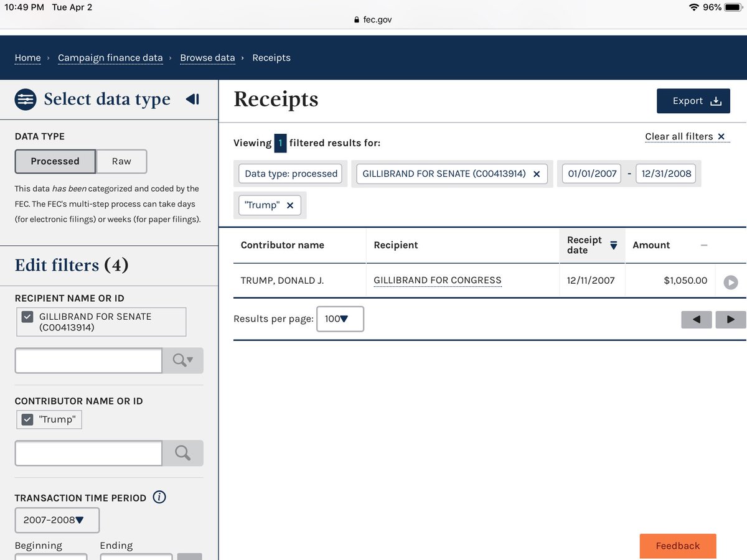Open Browse data breadcrumb
This screenshot has height=560, width=747.
pos(207,58)
